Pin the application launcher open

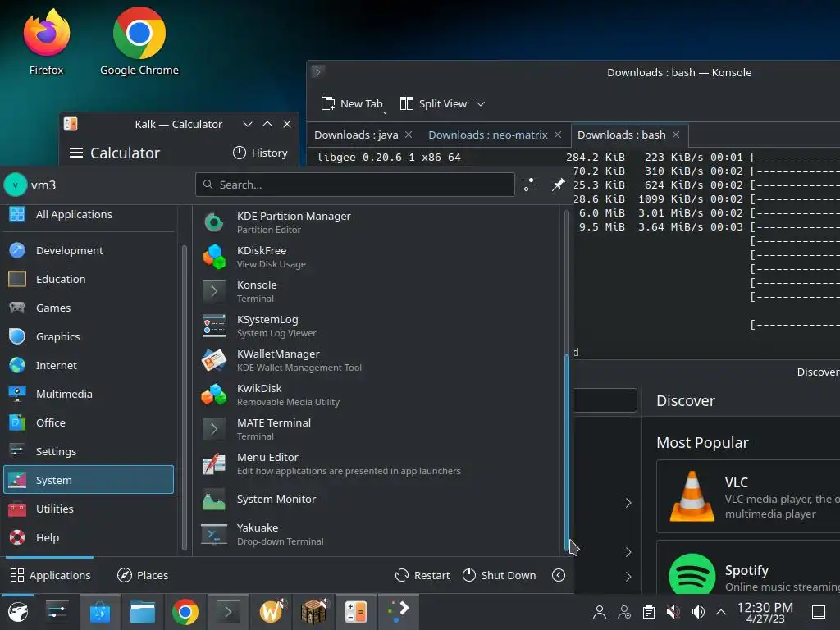[x=558, y=185]
